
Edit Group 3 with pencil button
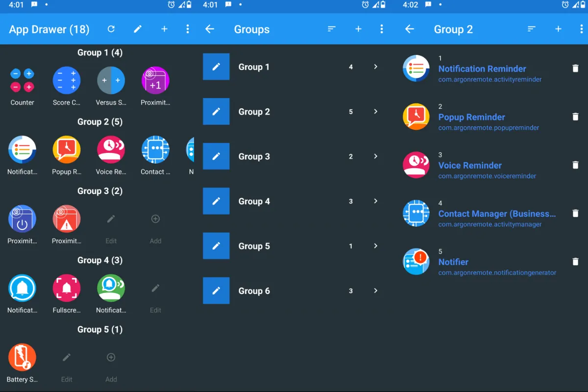point(216,156)
